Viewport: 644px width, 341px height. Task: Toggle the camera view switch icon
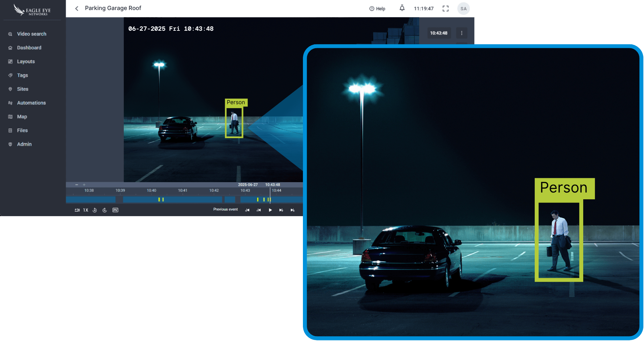pos(77,210)
